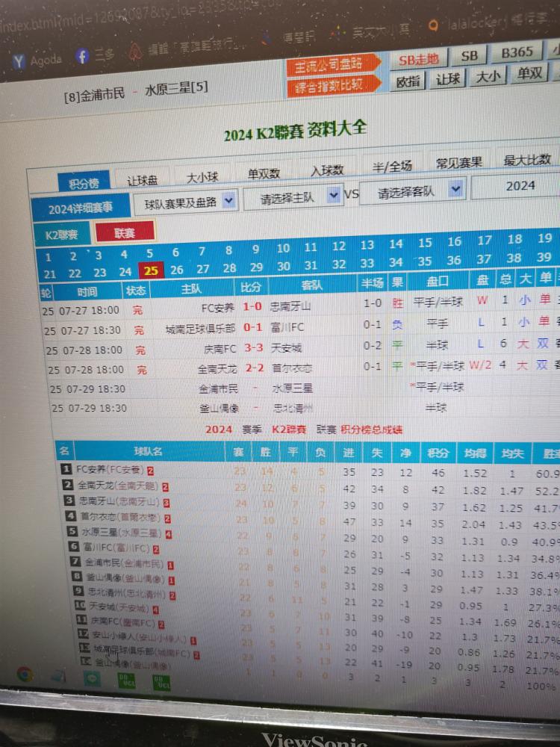Viewport: 560px width, 747px height.
Task: Click 忠北清州 in the 07-29 fixture row
Action: click(293, 408)
